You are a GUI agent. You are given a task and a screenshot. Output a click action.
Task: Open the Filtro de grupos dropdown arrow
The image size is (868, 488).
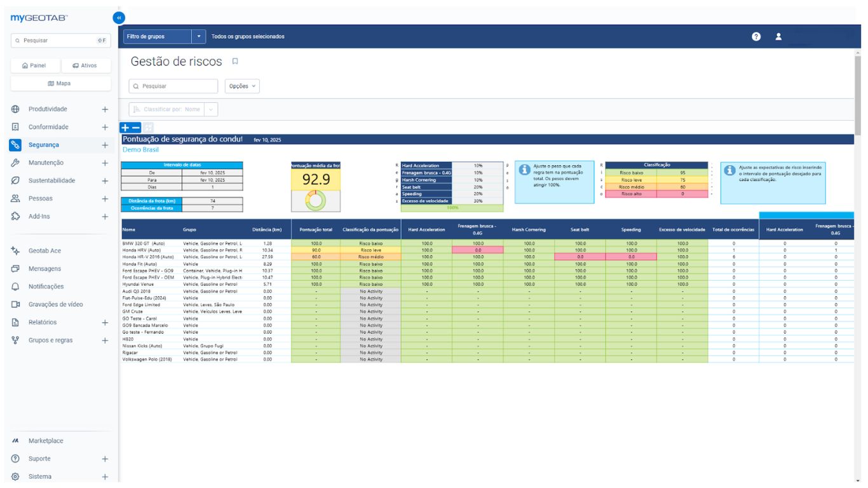tap(200, 37)
